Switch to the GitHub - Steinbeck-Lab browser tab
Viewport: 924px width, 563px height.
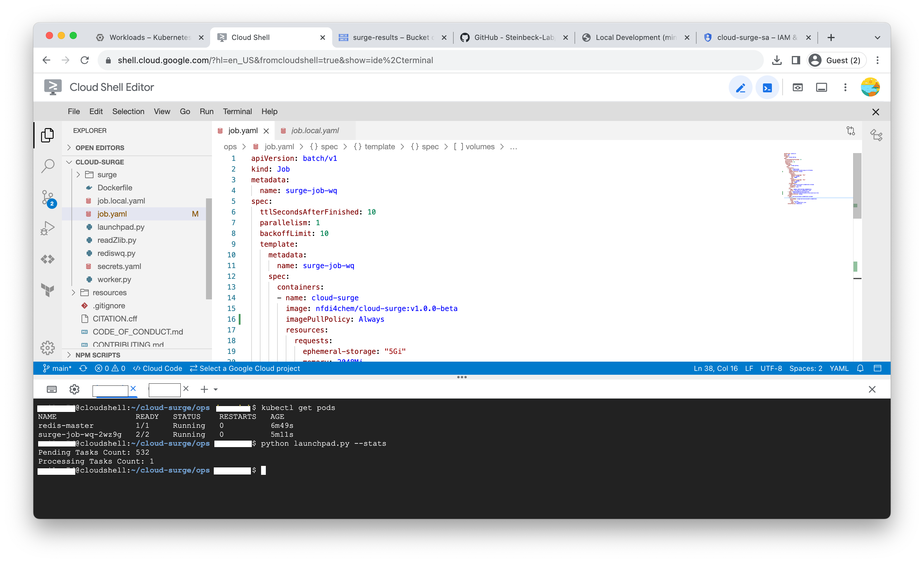point(514,37)
